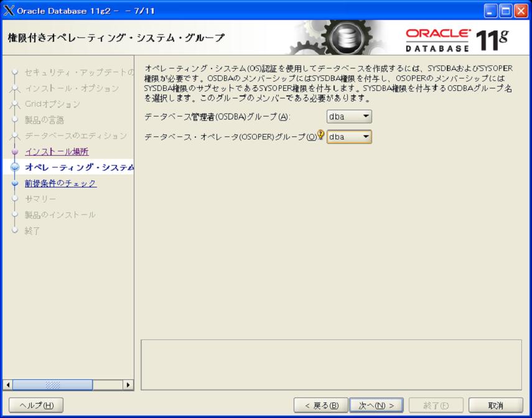Click the データベース管理者(OSDBA)グループ label
The height and width of the screenshot is (418, 532).
coord(217,117)
